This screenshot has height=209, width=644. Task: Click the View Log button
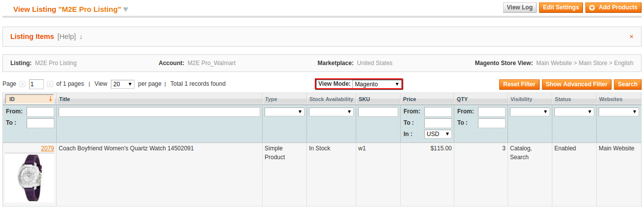click(x=520, y=7)
